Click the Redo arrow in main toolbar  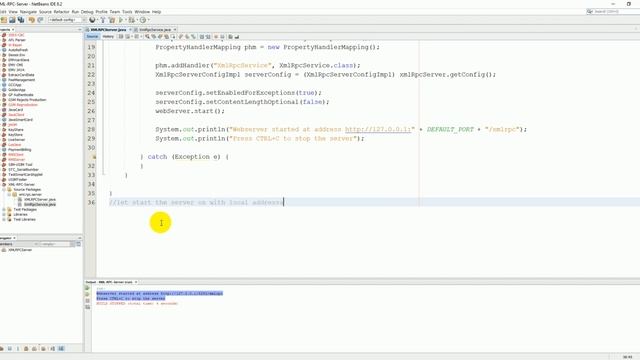pyautogui.click(x=40, y=20)
